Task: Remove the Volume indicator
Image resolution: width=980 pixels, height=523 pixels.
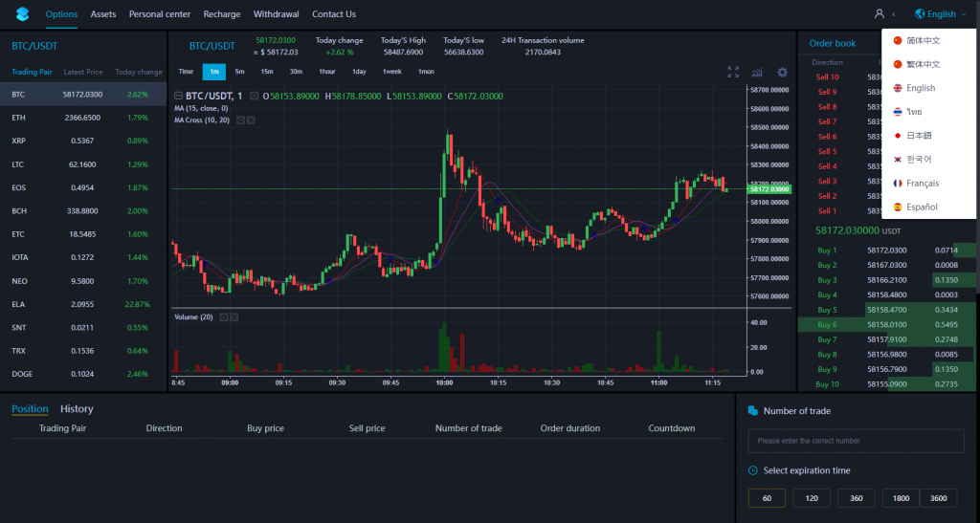Action: tap(234, 317)
